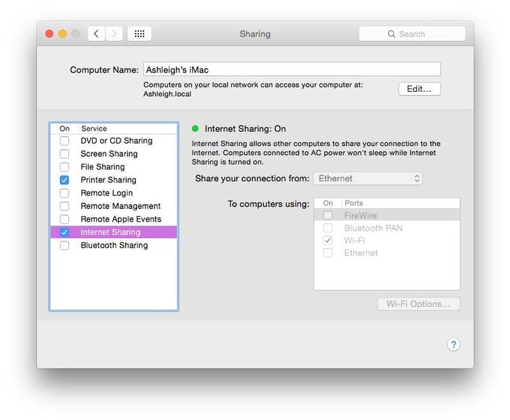Open help via the question mark icon

pyautogui.click(x=453, y=344)
